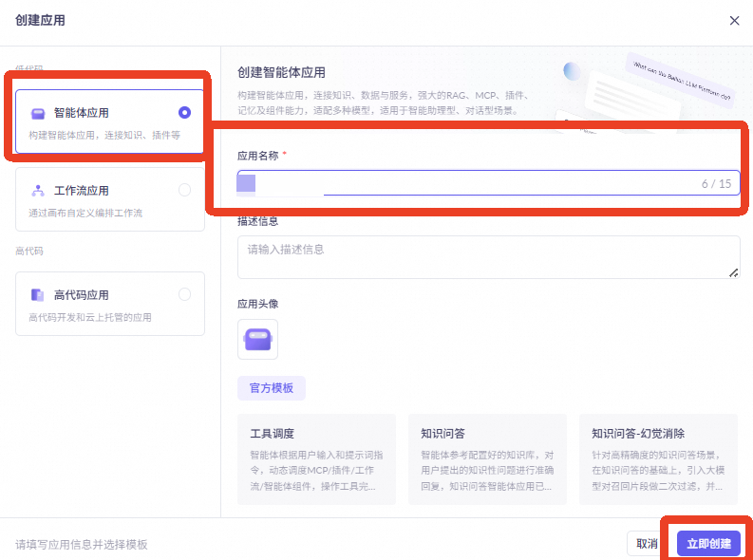This screenshot has height=560, width=753.
Task: Click the 6 / 15 character counter
Action: tap(716, 183)
